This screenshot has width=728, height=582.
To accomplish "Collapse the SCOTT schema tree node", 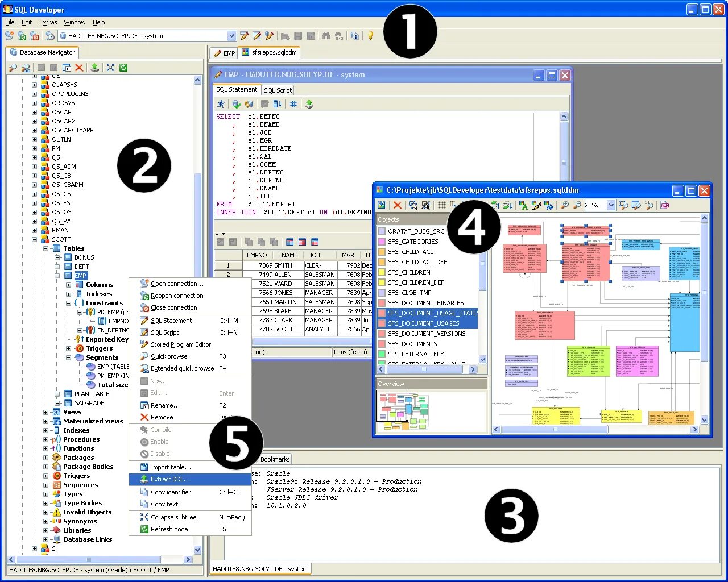I will [34, 239].
